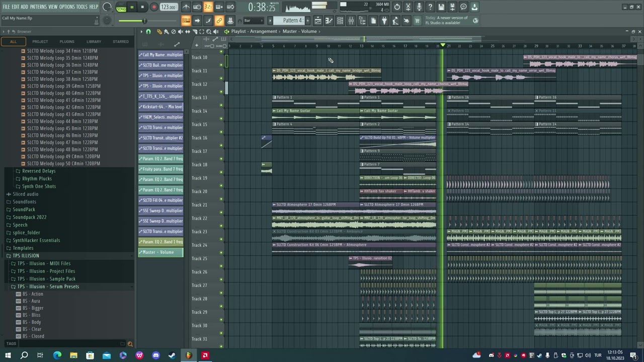Image resolution: width=644 pixels, height=362 pixels.
Task: Toggle the SONG/PAT mode switch
Action: coord(121,7)
